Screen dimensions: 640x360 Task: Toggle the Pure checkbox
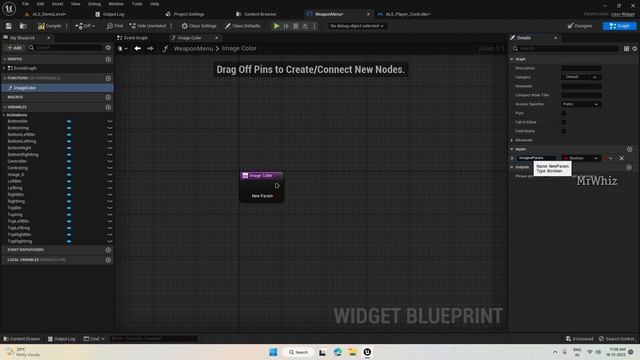tap(564, 113)
